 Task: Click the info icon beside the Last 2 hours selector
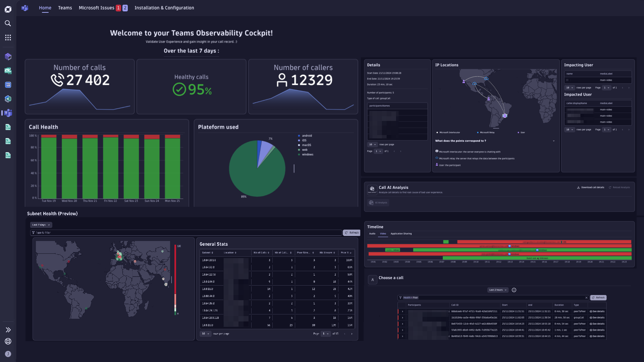click(514, 290)
